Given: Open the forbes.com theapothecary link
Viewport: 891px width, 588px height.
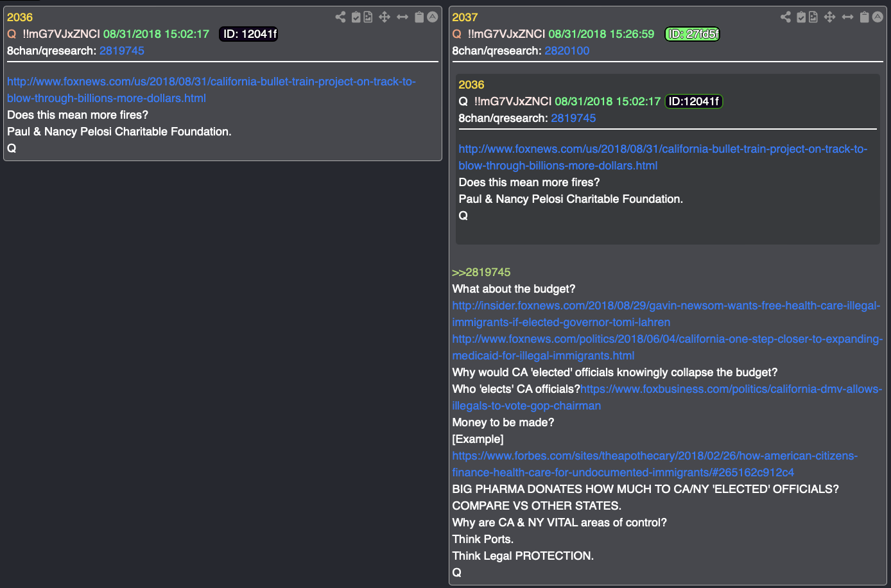Looking at the screenshot, I should 655,464.
